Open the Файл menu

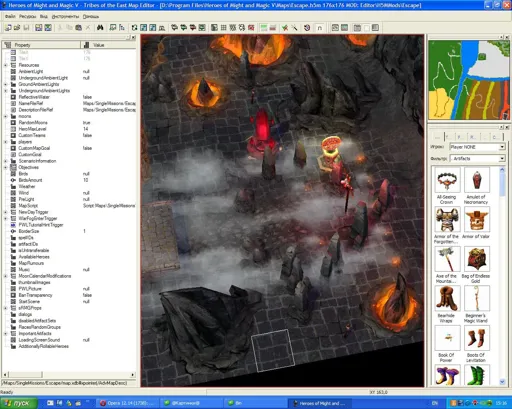pos(10,16)
